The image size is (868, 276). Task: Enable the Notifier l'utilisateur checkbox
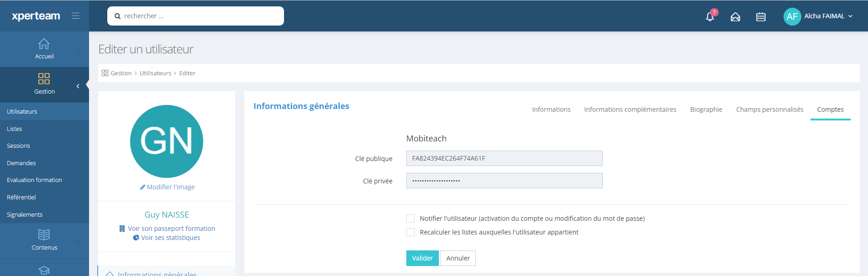(410, 219)
